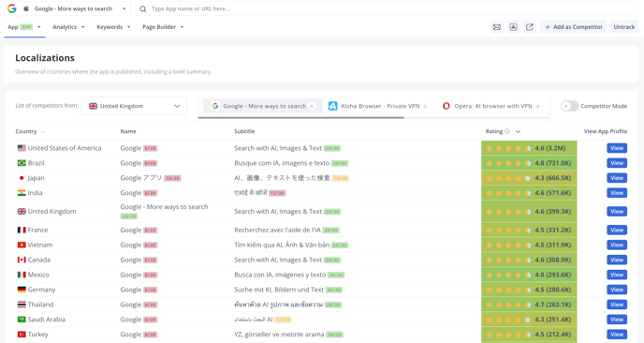Screen dimensions: 644x343
Task: View United States of America app profile
Action: point(617,148)
